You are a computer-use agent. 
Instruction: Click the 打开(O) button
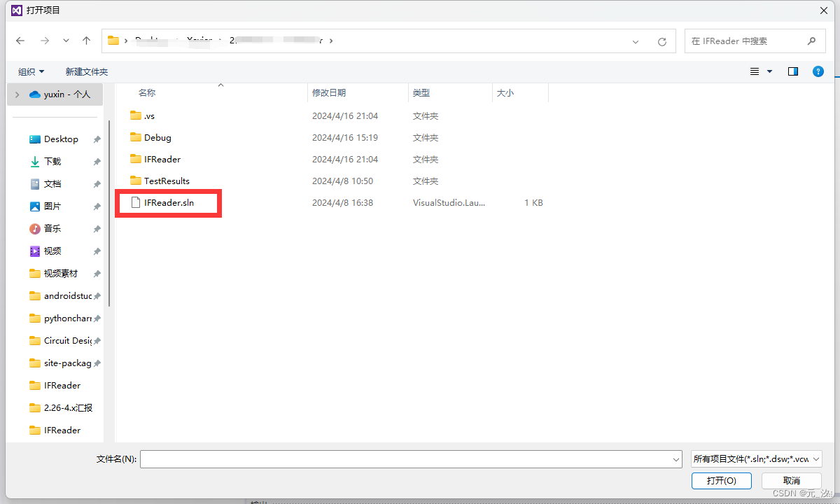point(722,480)
